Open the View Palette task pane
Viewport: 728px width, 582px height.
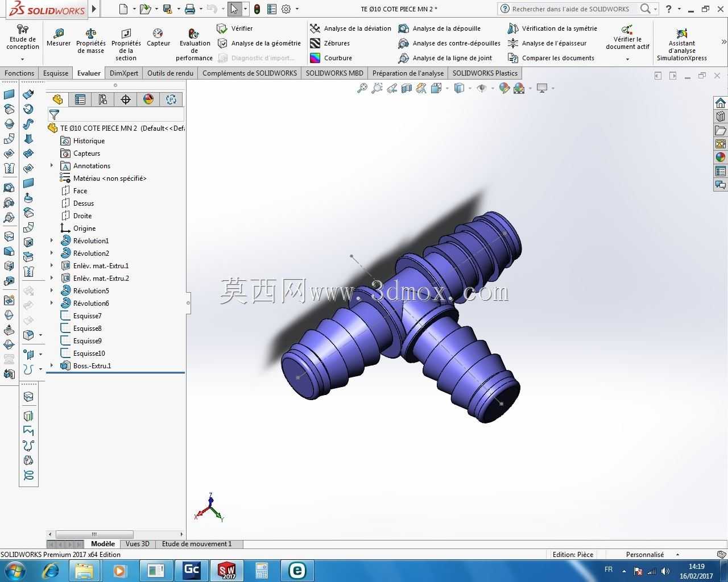click(721, 144)
